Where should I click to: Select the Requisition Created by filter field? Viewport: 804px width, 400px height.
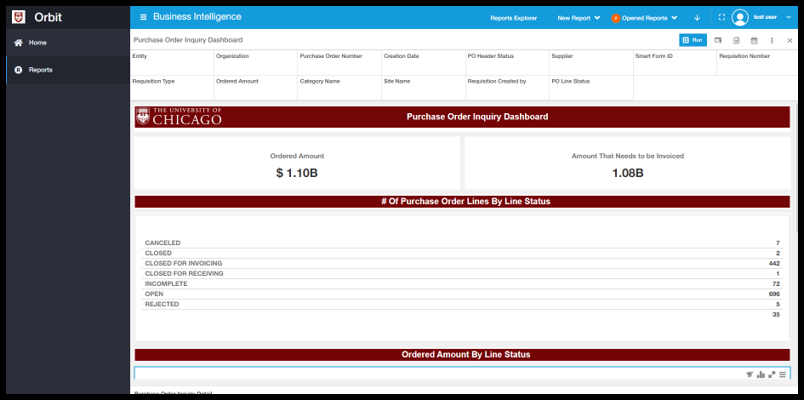point(507,88)
